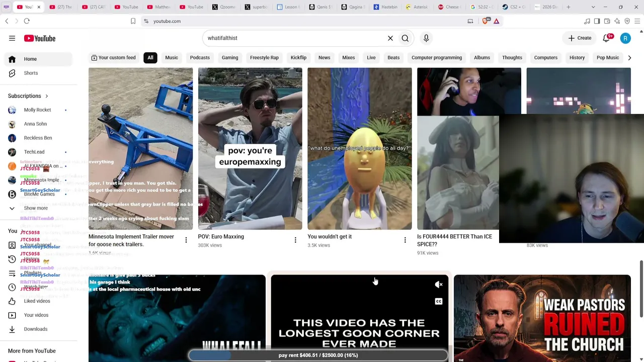Expand the Subscriptions section chevron
The image size is (644, 362).
coord(46,96)
